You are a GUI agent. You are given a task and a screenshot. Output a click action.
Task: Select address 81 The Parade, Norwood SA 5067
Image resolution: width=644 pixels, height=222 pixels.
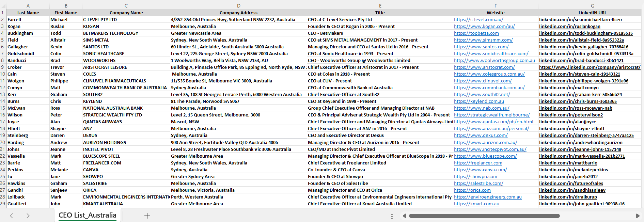(x=238, y=101)
